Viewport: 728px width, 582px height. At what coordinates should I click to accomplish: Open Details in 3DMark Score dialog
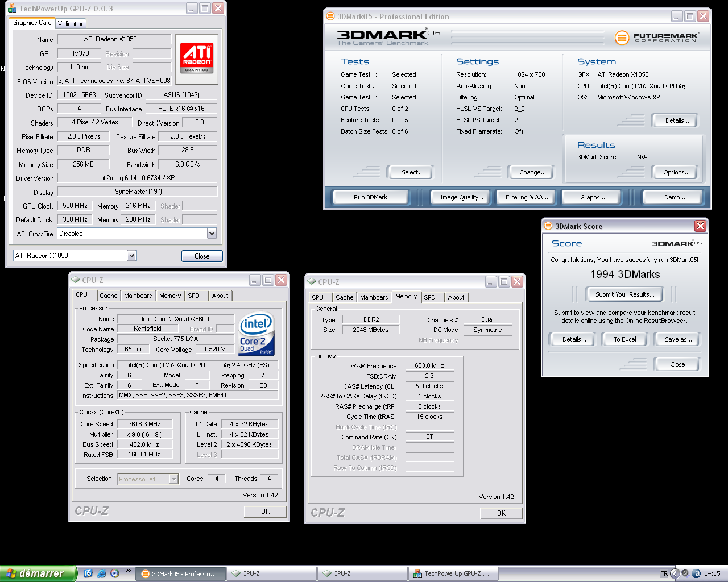[574, 339]
